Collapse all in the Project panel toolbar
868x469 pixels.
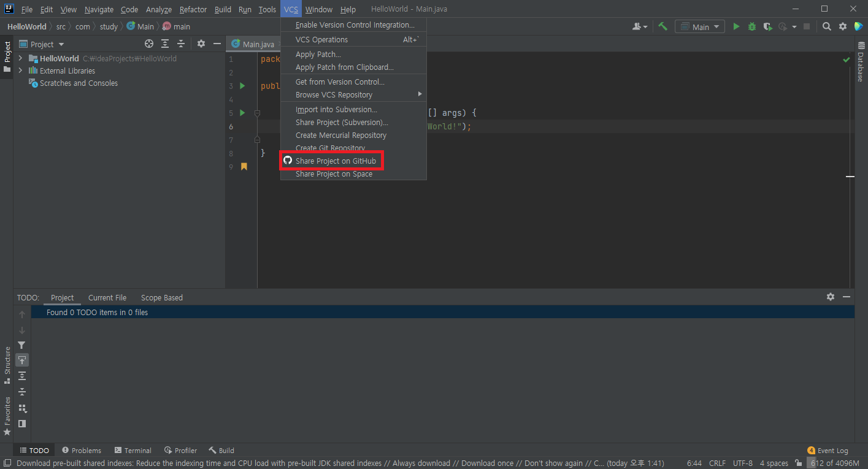pyautogui.click(x=181, y=44)
